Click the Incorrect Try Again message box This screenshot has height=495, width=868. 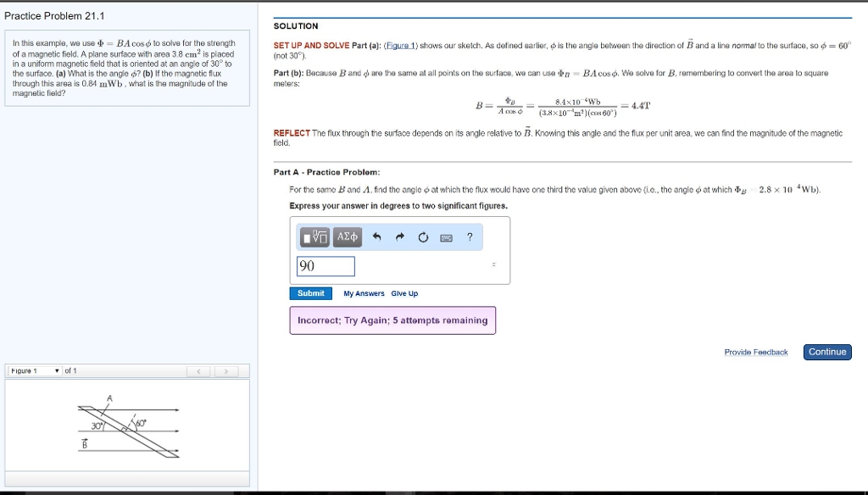(x=392, y=320)
